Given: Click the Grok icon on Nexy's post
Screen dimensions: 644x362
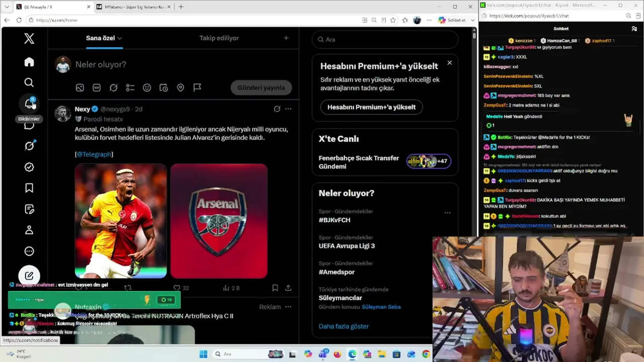Looking at the screenshot, I should click(x=277, y=109).
